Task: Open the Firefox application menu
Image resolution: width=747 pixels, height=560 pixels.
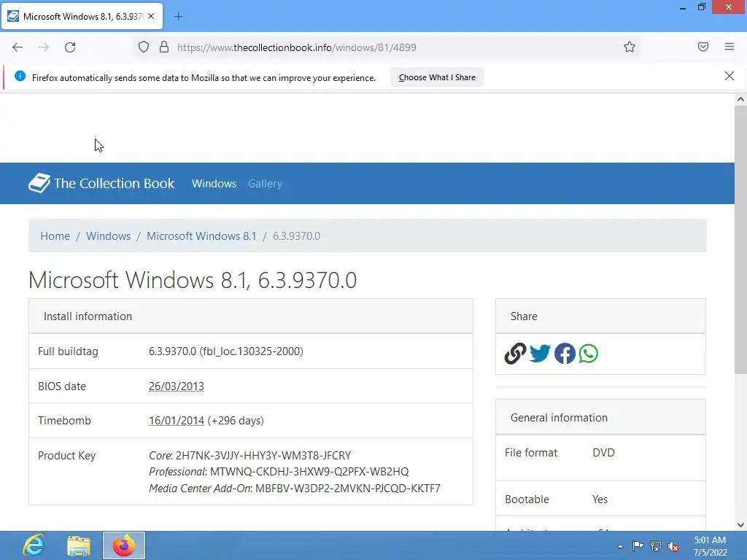Action: pos(729,47)
